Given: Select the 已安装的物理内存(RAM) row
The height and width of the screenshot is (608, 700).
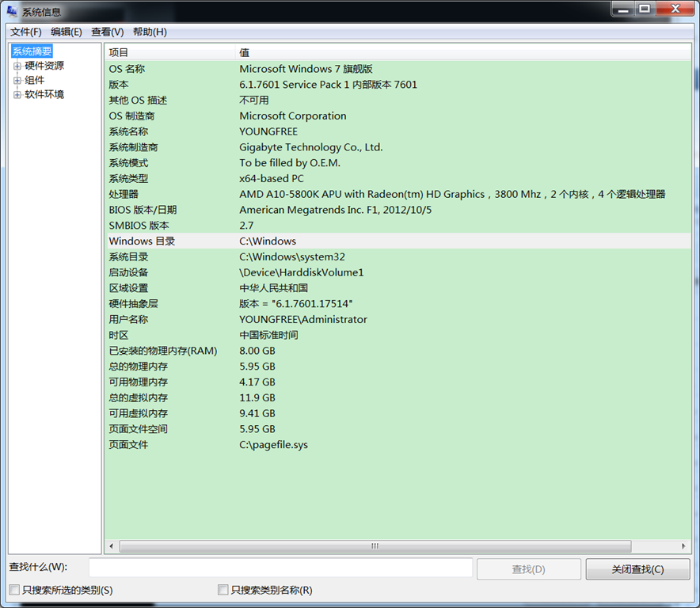Looking at the screenshot, I should pos(398,351).
